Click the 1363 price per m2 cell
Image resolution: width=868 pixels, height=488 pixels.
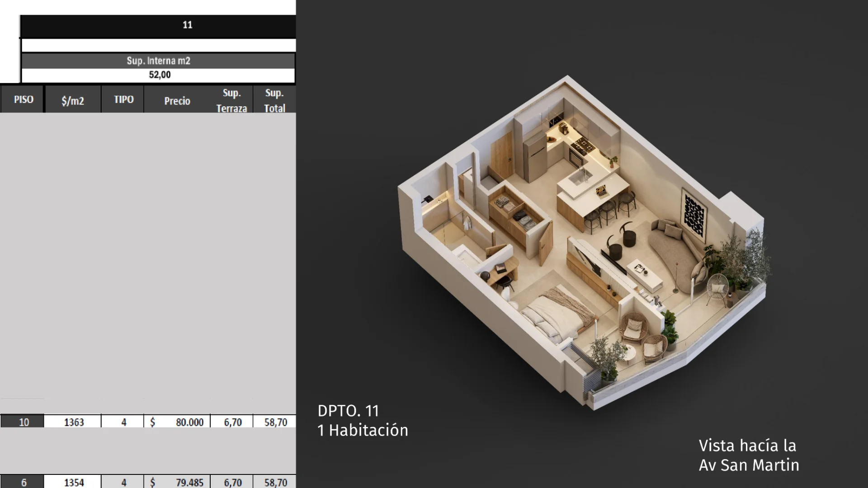[x=73, y=422]
